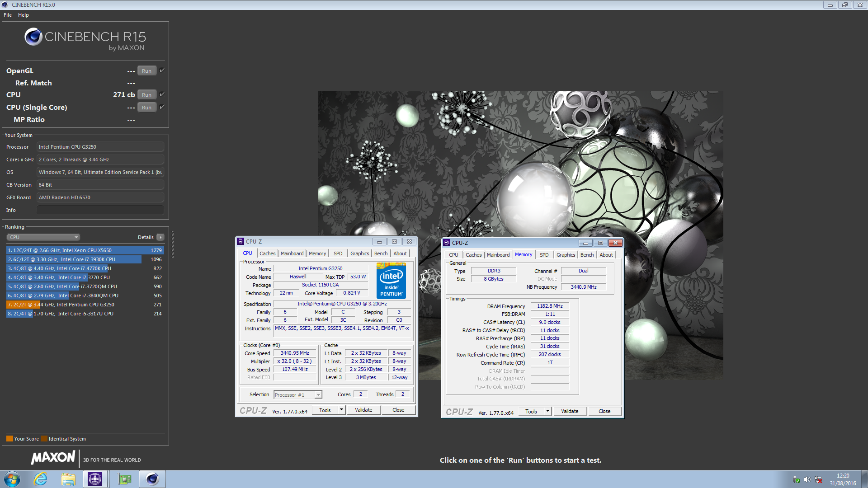Toggle the CPU (Single Core) test checkmark
This screenshot has width=868, height=488.
tap(162, 107)
